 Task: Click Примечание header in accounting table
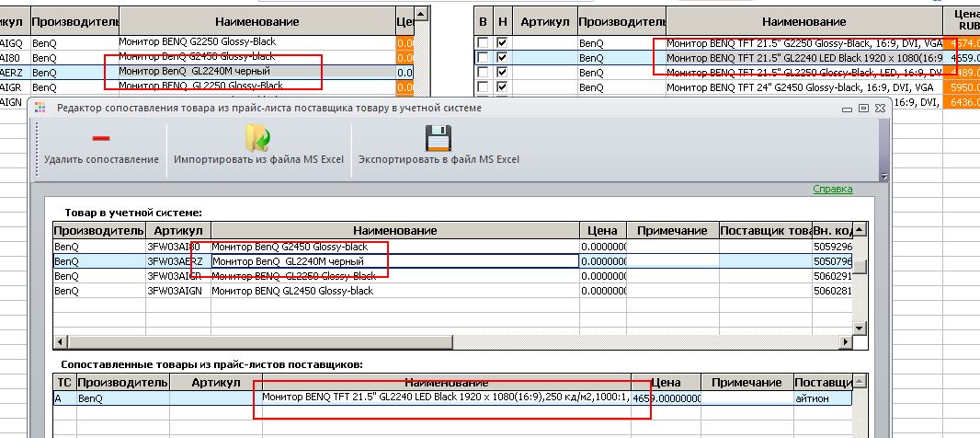click(673, 230)
